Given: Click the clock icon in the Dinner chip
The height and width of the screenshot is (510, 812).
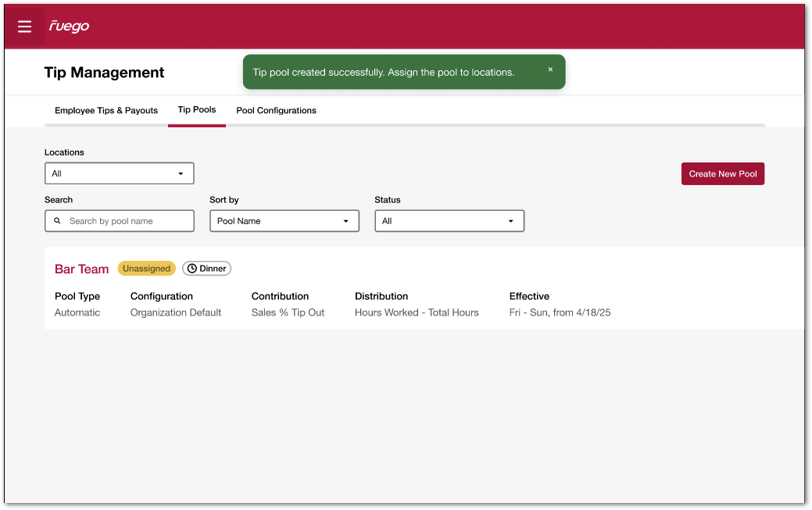Looking at the screenshot, I should pos(192,269).
